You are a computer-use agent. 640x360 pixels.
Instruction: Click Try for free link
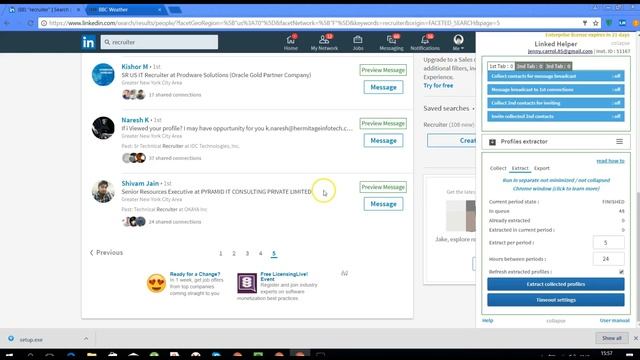pos(438,86)
